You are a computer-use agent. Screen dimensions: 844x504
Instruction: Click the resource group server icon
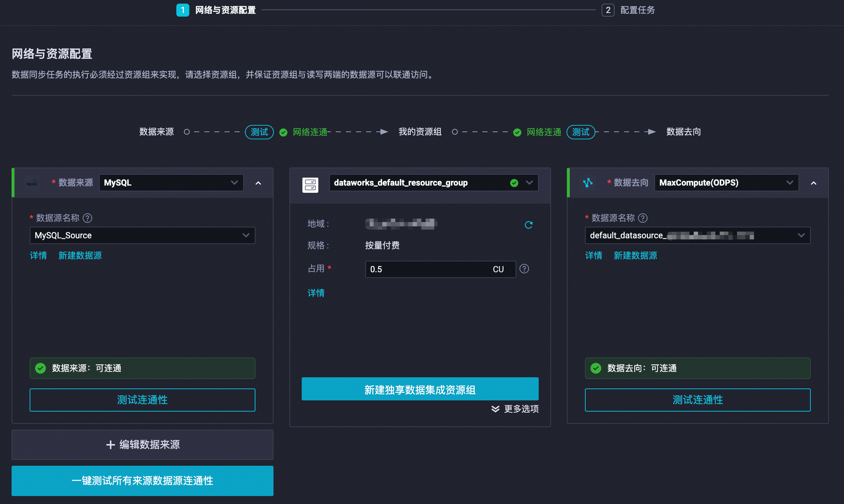(310, 185)
